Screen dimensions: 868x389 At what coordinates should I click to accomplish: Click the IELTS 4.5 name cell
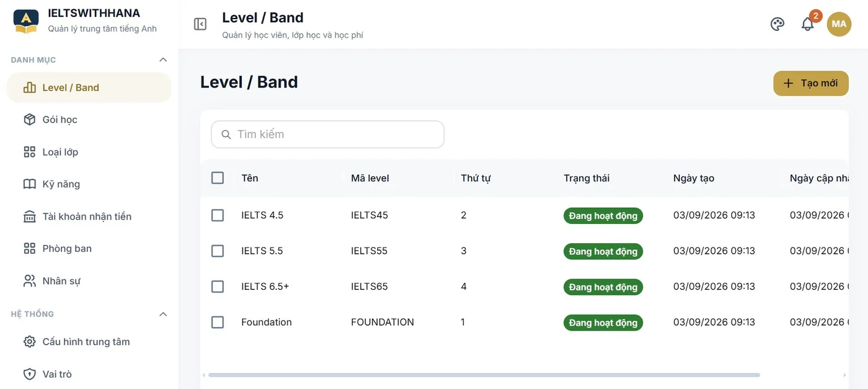pyautogui.click(x=262, y=215)
